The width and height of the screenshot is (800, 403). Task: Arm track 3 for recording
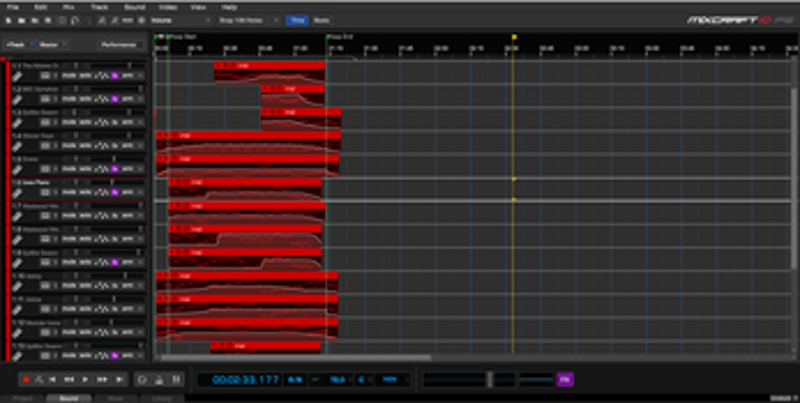coord(127,122)
